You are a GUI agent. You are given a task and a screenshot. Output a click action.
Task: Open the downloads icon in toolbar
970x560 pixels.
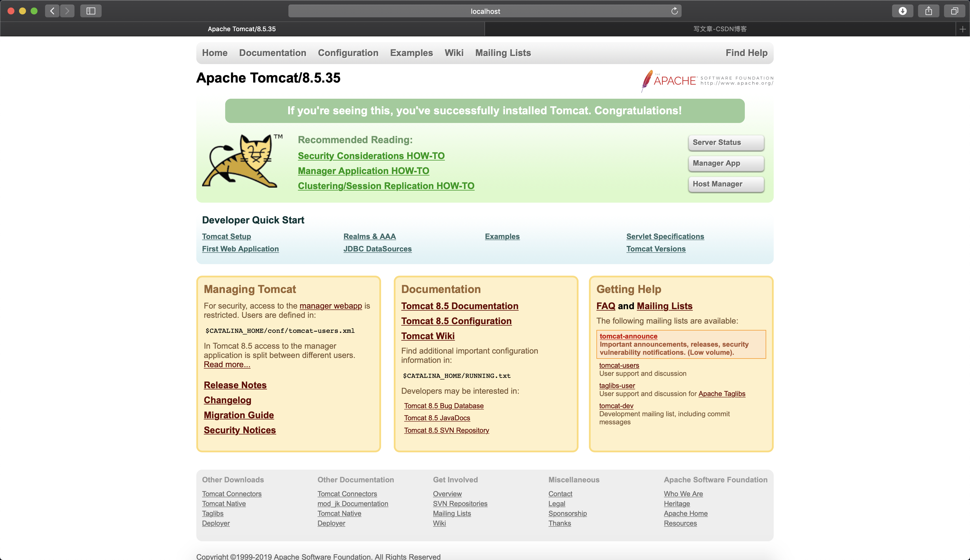pos(902,11)
